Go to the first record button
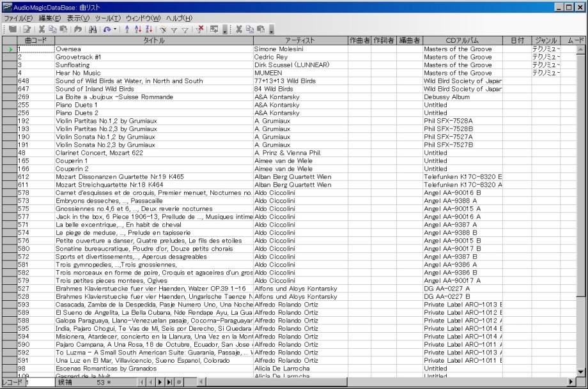The height and width of the screenshot is (389, 588). point(141,382)
